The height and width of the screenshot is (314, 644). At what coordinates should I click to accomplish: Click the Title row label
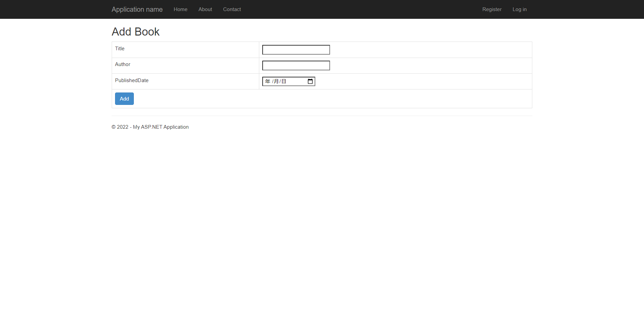point(120,48)
